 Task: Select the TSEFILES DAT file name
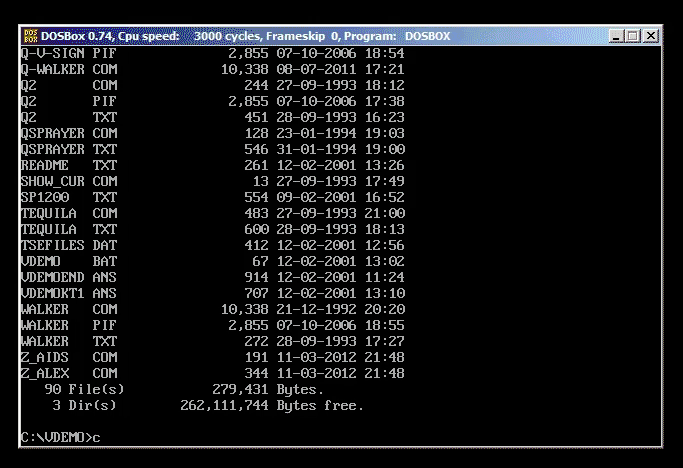pos(68,245)
